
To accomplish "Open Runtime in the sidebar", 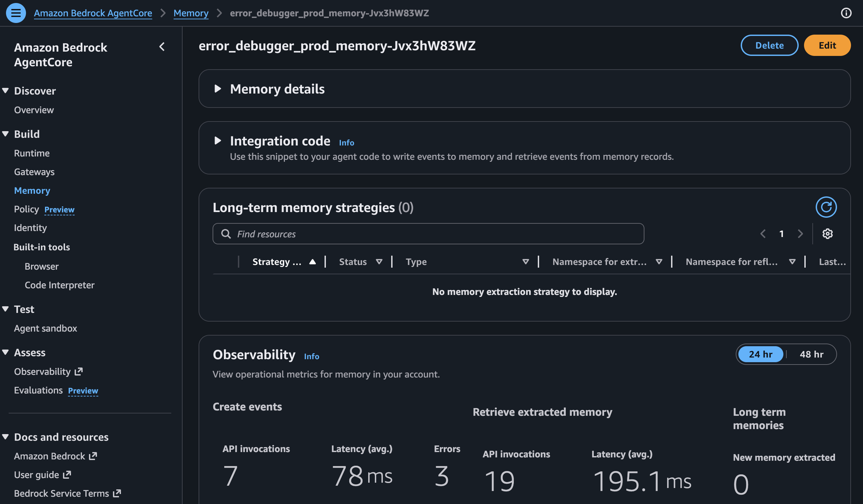I will pos(32,153).
